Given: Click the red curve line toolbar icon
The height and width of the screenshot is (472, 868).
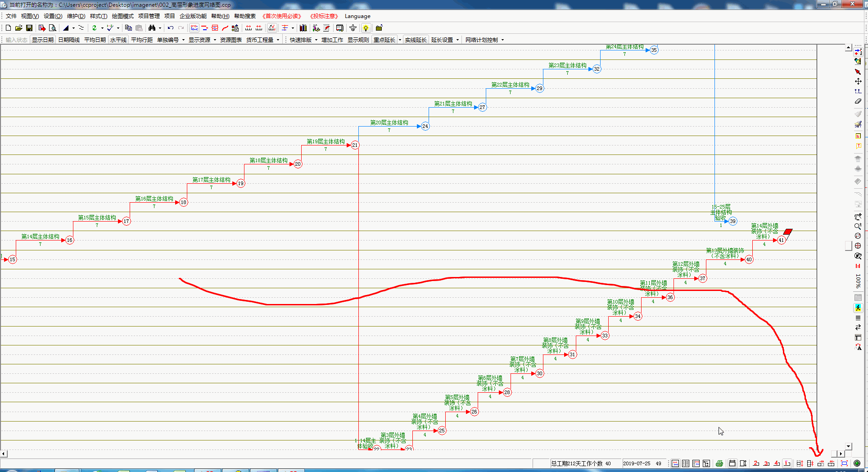Looking at the screenshot, I should (225, 28).
